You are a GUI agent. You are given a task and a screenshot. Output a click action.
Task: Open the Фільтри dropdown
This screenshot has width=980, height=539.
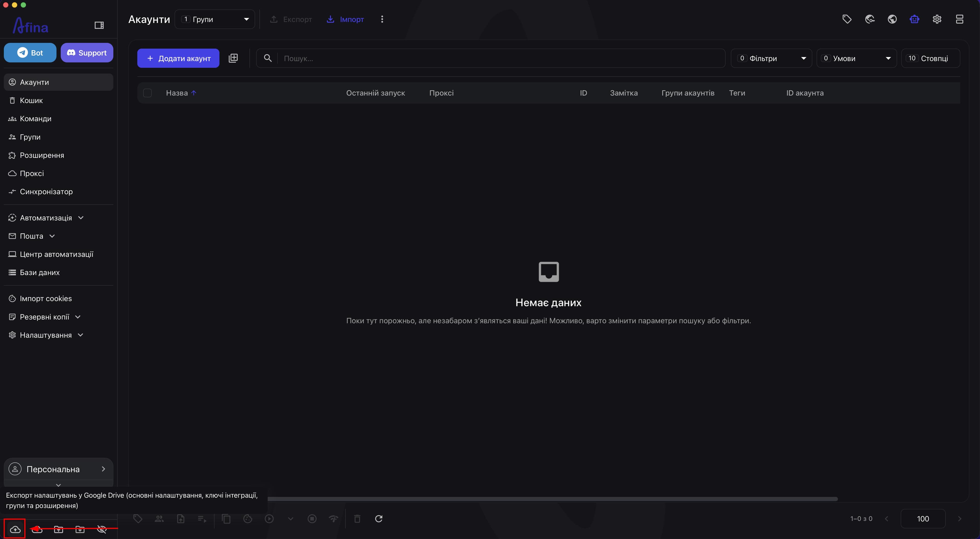click(771, 58)
